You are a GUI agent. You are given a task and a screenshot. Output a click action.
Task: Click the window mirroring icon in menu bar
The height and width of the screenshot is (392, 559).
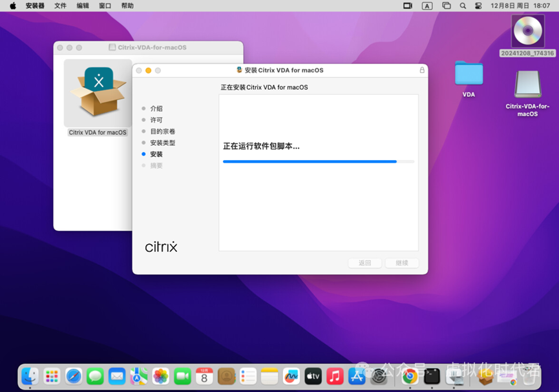pos(447,6)
